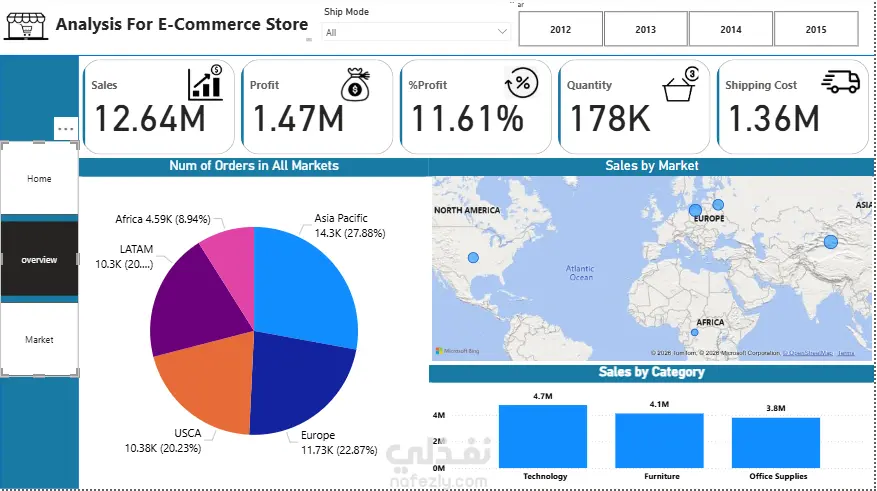Go to the Home page tab
Screen dimensions: 877x491
coord(39,178)
